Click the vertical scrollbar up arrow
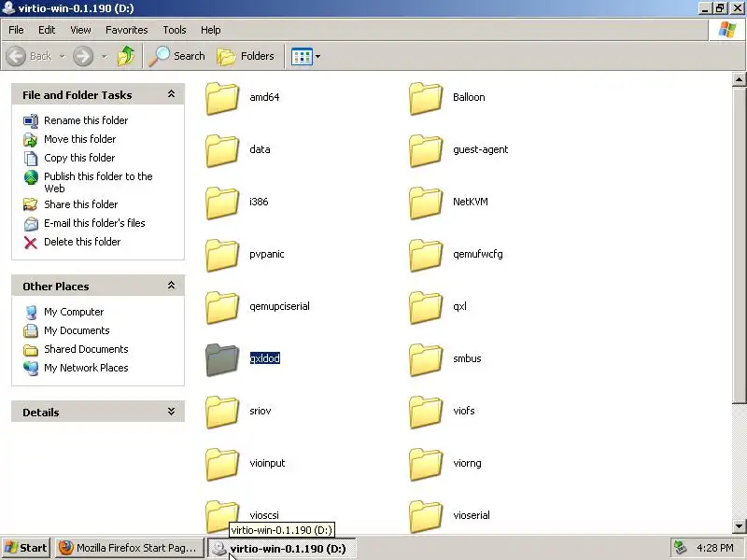The image size is (747, 560). point(739,79)
